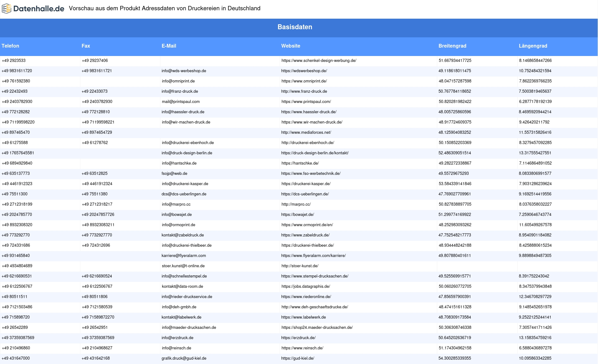
Task: Select email info@haessler-druck.de
Action: pos(183,112)
